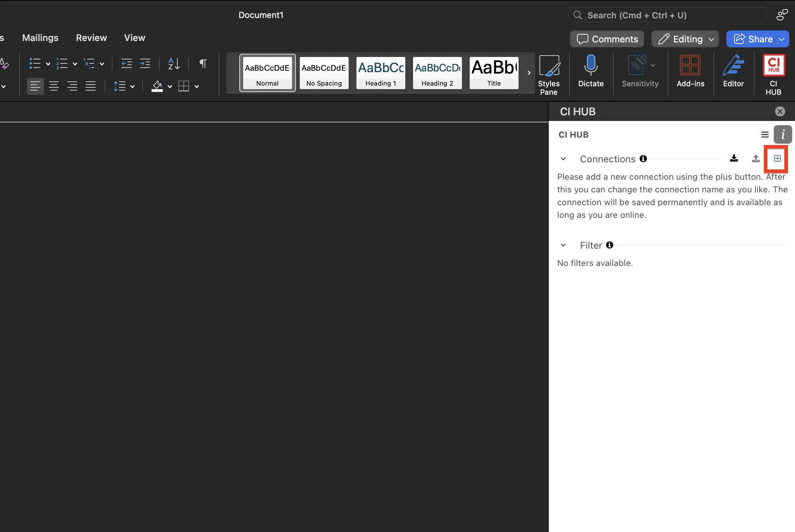Screen dimensions: 795x532
Task: Show Filter info tooltip icon
Action: pos(609,245)
